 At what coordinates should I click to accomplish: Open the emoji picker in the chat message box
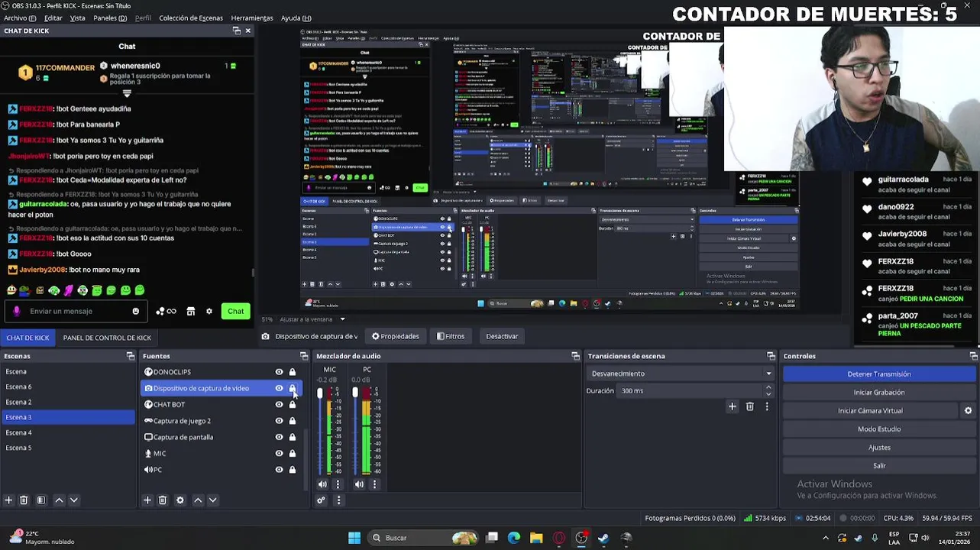point(136,312)
